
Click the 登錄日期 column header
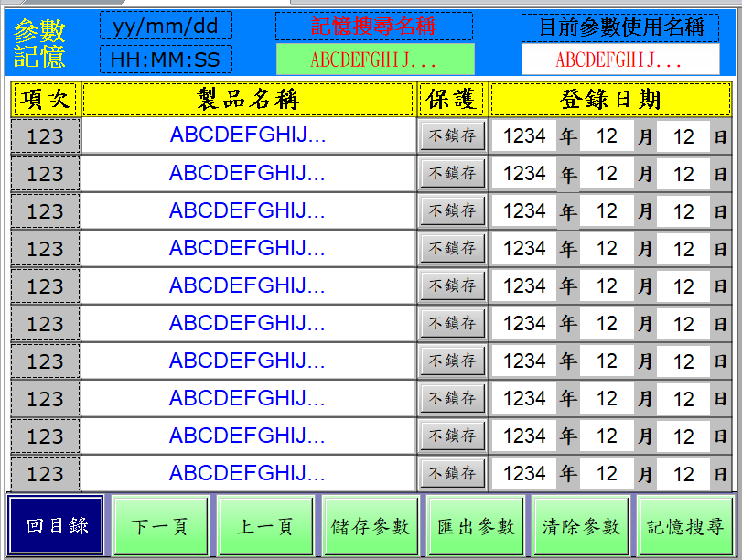click(610, 99)
